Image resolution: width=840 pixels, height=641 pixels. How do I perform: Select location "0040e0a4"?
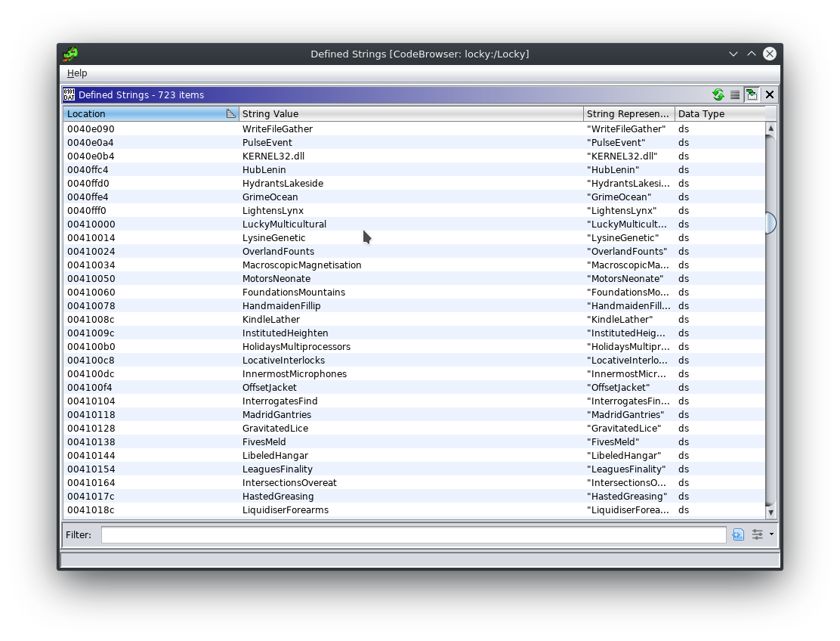coord(91,143)
